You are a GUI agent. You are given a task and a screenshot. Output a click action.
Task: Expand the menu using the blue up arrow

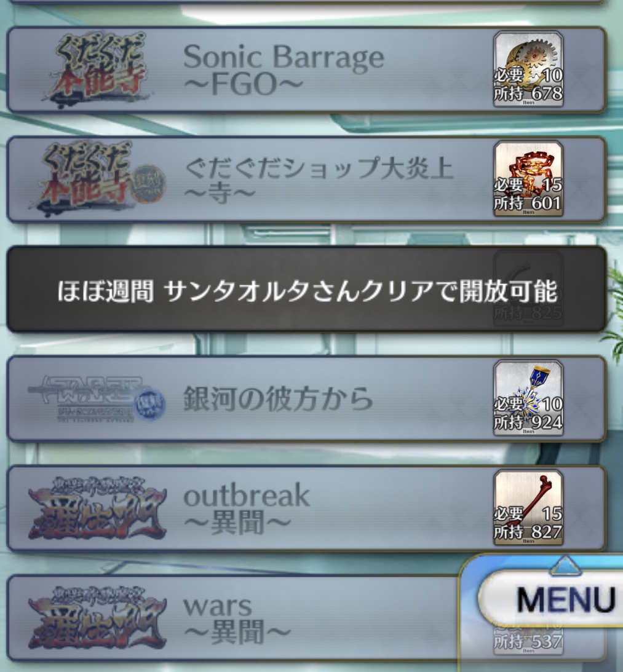[x=565, y=565]
